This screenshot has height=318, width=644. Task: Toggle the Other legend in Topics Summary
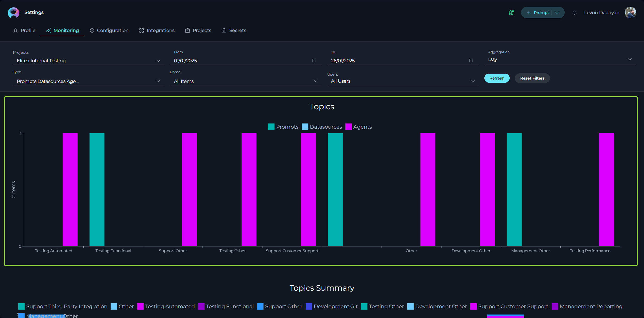(x=122, y=306)
